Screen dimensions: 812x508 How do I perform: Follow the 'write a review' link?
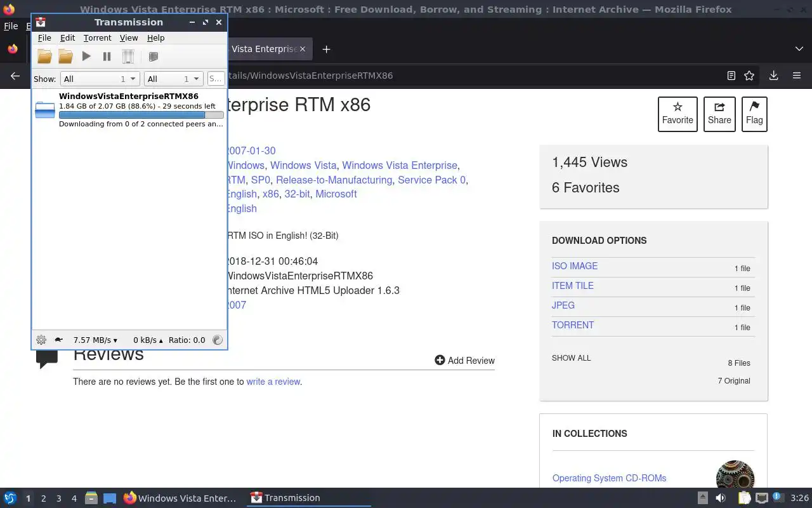pos(273,382)
